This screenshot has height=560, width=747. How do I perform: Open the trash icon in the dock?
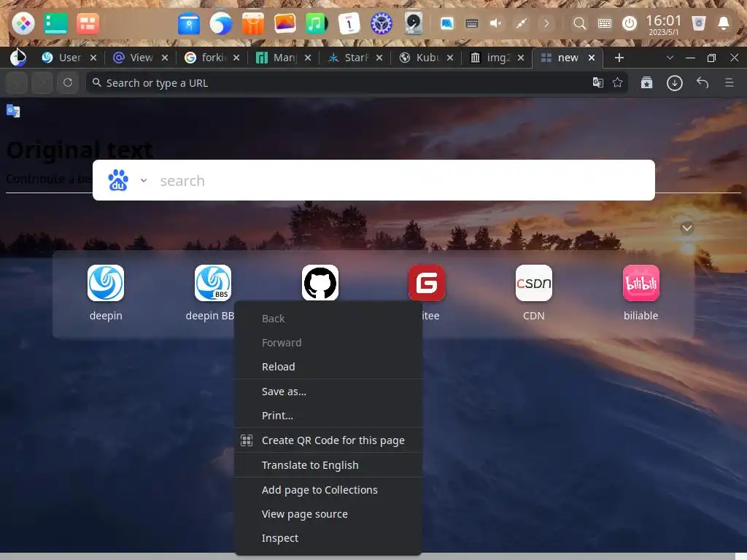[698, 23]
